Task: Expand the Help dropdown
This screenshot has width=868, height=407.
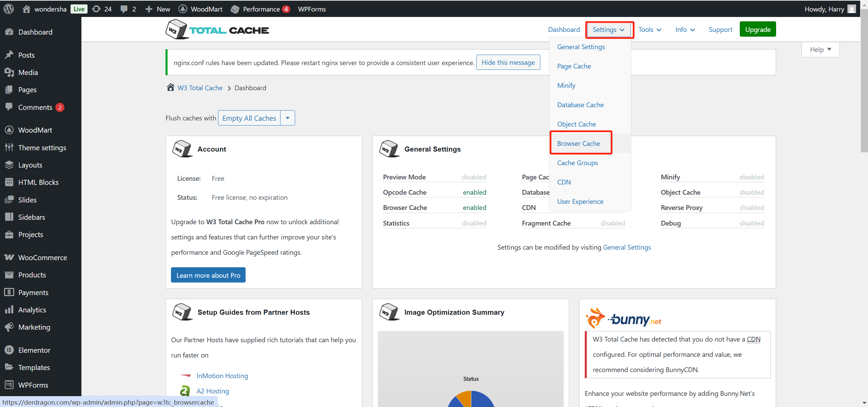Action: (821, 49)
